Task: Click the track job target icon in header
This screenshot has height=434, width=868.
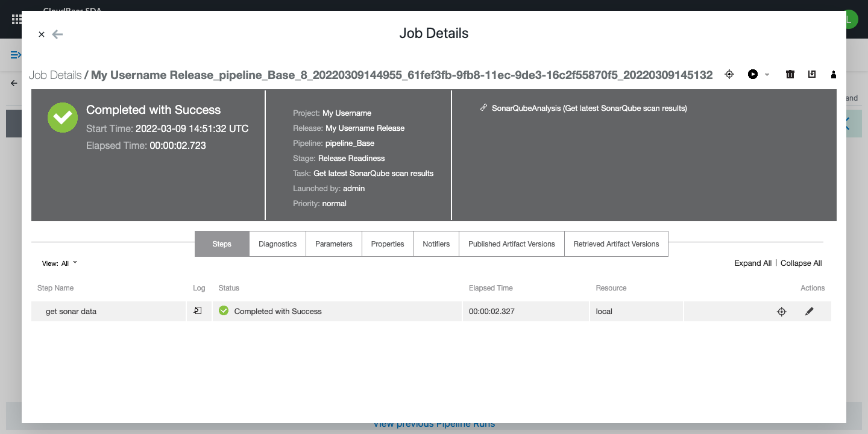Action: 729,74
